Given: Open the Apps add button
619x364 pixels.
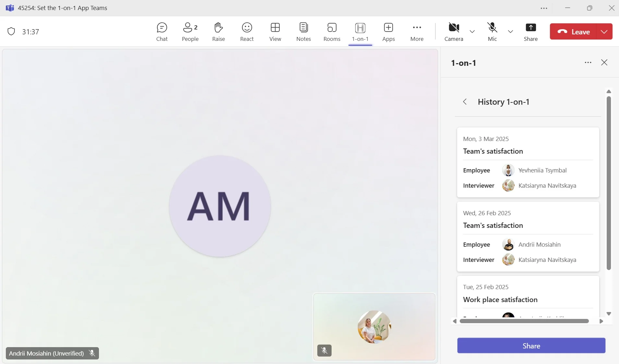Looking at the screenshot, I should click(388, 32).
